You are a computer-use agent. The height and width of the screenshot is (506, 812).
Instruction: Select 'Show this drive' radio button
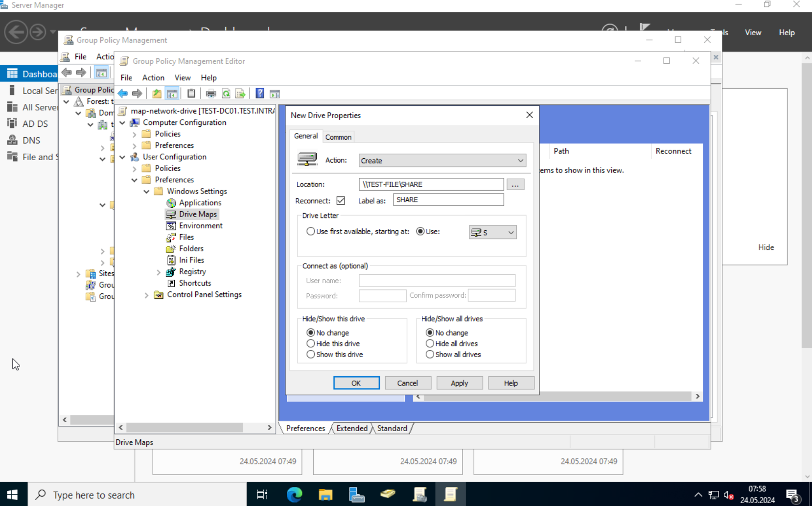click(311, 355)
